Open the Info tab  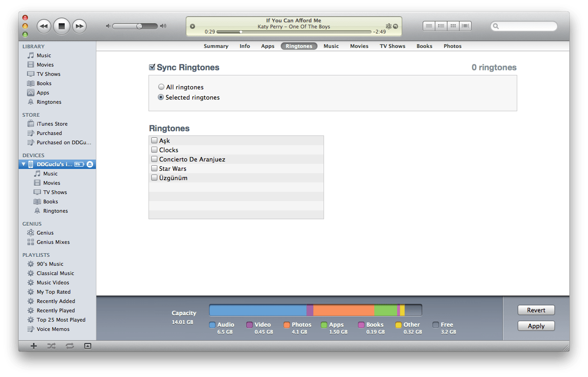pyautogui.click(x=245, y=46)
